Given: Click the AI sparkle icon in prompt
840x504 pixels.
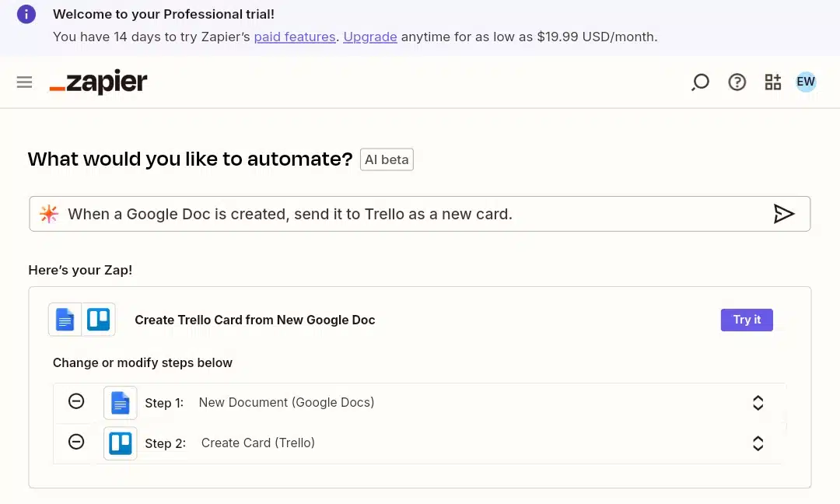Looking at the screenshot, I should [x=49, y=214].
